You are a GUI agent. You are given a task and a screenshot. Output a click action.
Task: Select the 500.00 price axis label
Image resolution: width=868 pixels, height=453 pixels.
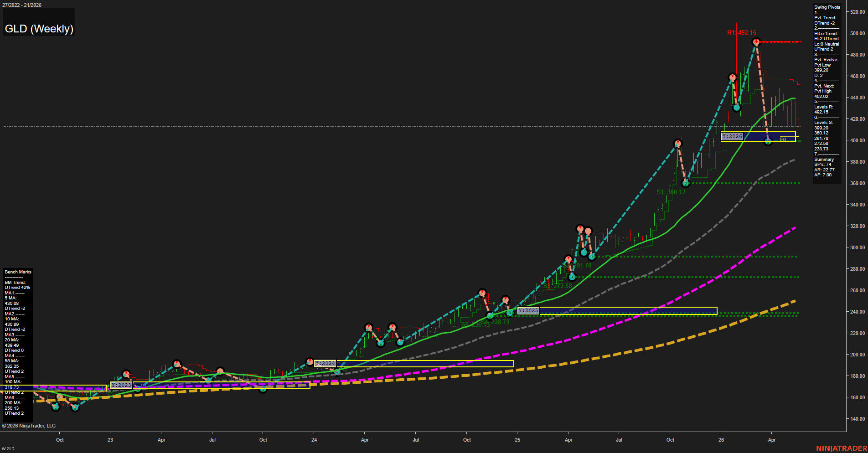click(x=858, y=33)
